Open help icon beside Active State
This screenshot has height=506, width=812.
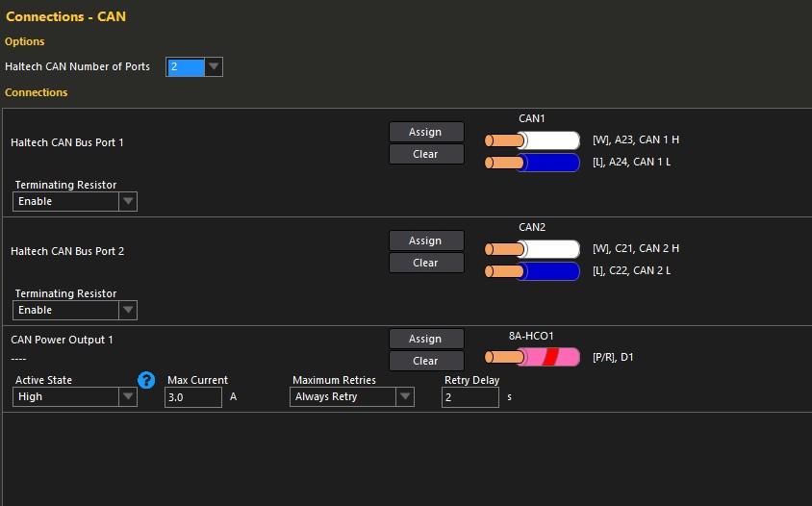(x=146, y=380)
